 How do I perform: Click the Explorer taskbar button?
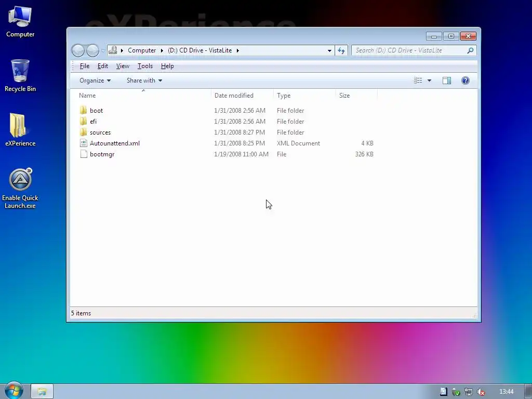pyautogui.click(x=42, y=392)
